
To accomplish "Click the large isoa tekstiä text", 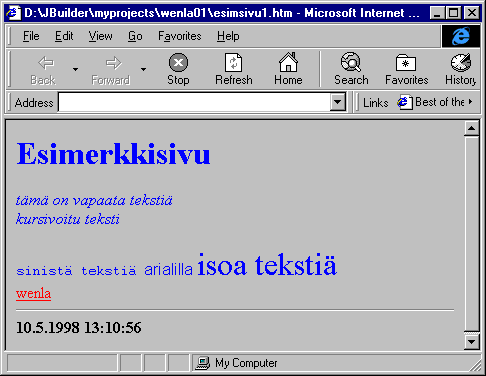I will (267, 265).
